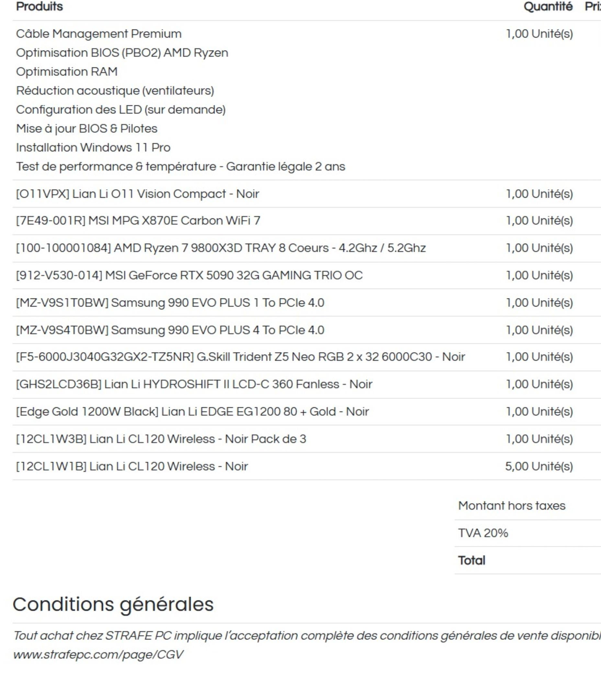Click the Montant hors taxes label
This screenshot has height=700, width=601.
(x=511, y=506)
